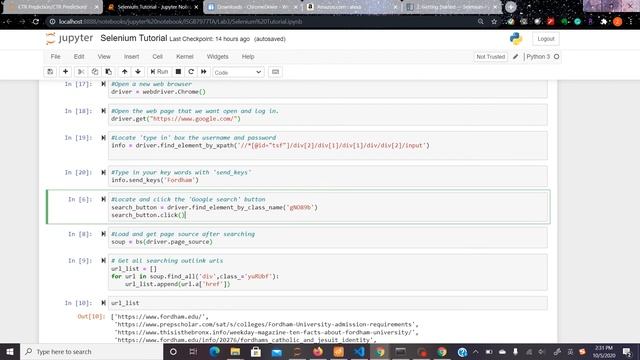The image size is (640, 360).
Task: Run cell In [6] with its gutter icon
Action: coord(103,200)
